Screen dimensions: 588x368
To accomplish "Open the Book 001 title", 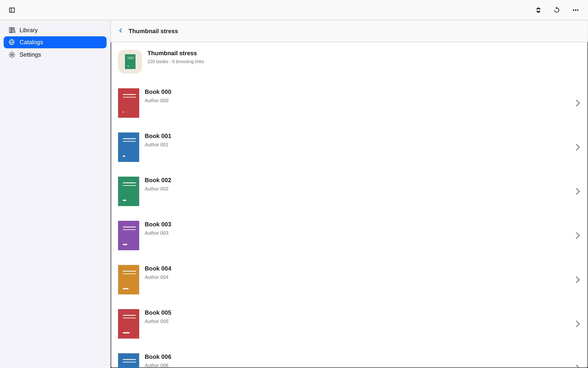I will pos(158,136).
